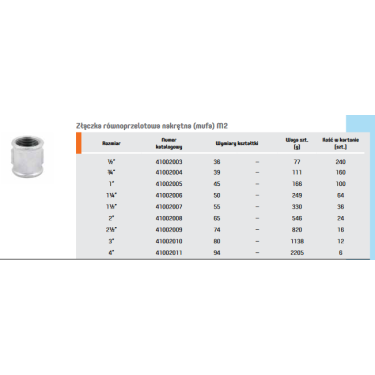Click weight value 820

297,230
